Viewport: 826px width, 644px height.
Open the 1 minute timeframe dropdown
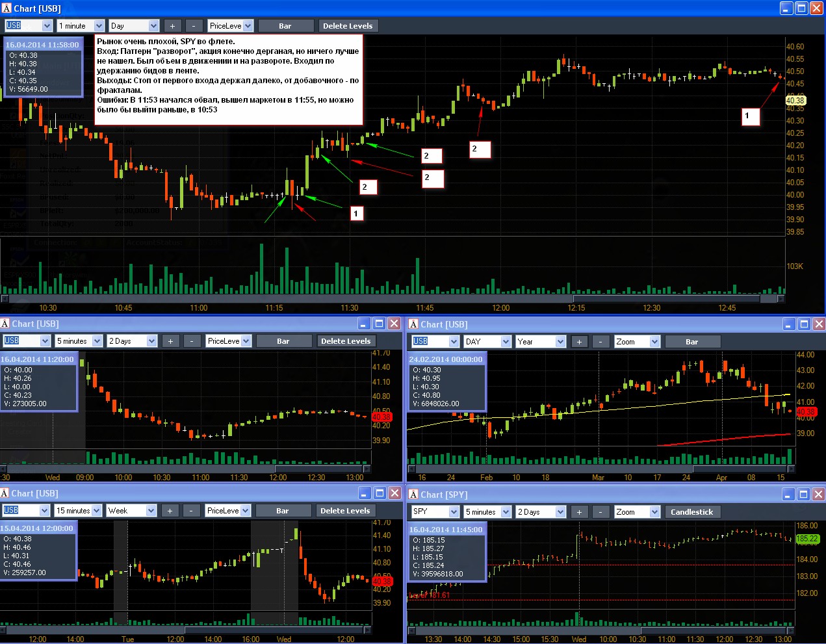[x=81, y=26]
